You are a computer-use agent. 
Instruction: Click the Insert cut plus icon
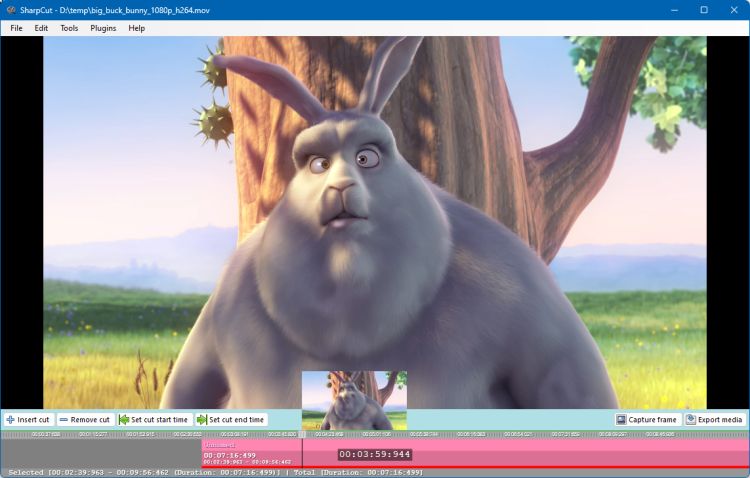click(x=11, y=420)
